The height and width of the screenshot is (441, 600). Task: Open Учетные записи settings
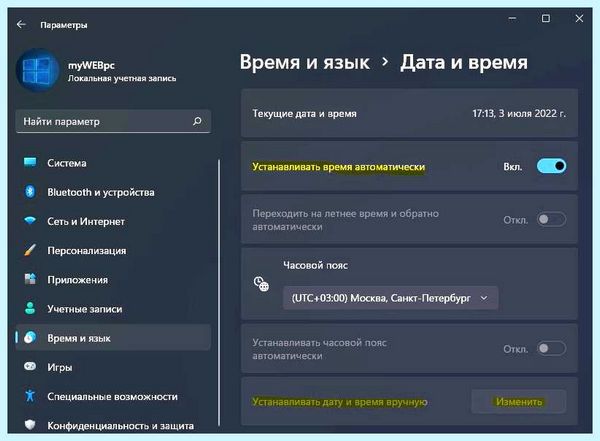pyautogui.click(x=113, y=309)
